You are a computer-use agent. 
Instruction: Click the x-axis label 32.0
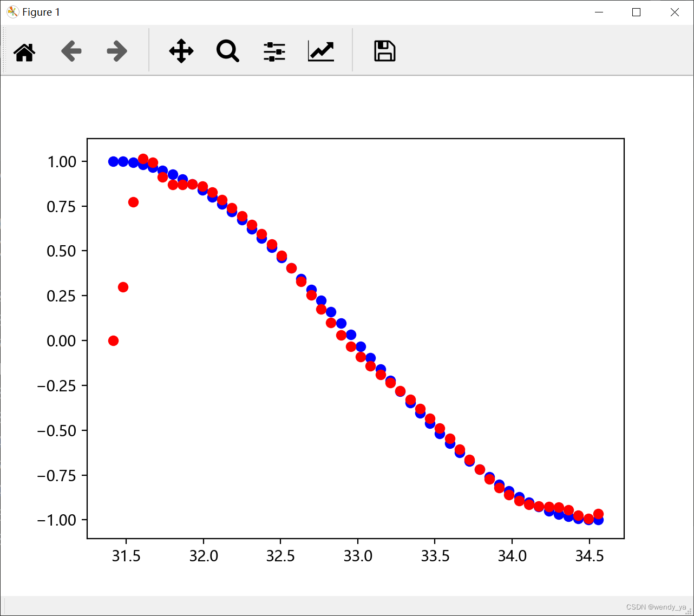click(204, 556)
